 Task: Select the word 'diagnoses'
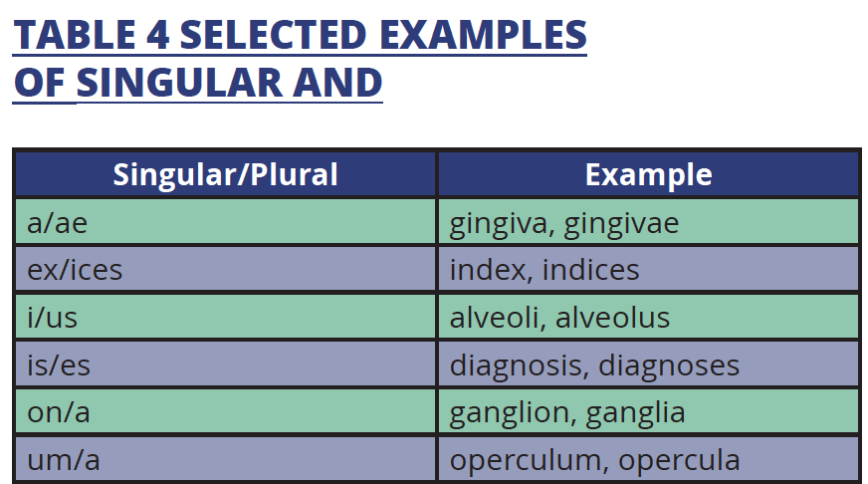pos(669,364)
